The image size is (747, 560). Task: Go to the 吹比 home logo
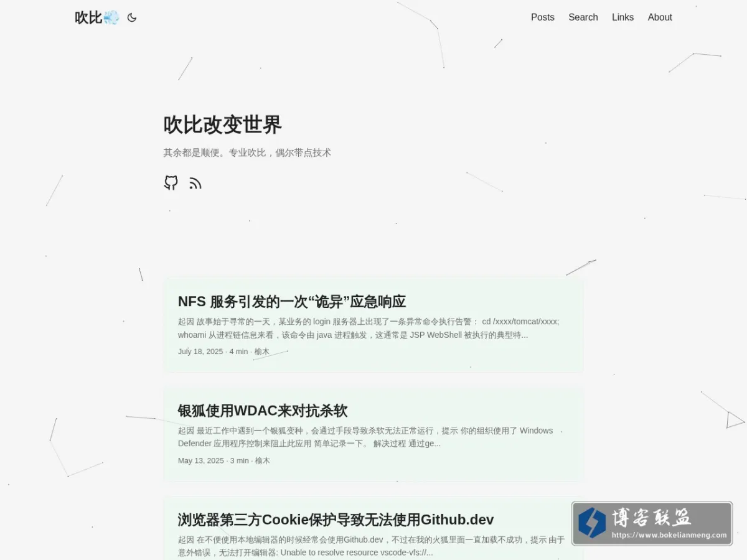(x=97, y=17)
